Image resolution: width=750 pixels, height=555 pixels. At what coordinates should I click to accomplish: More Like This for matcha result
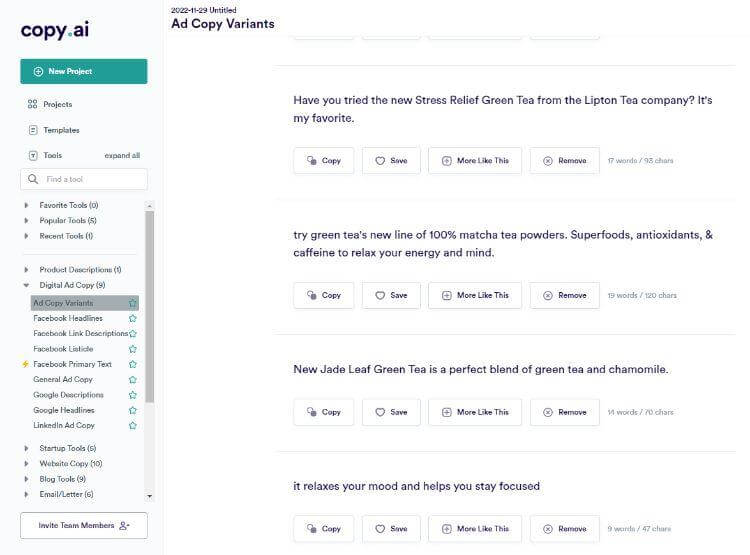click(x=475, y=295)
